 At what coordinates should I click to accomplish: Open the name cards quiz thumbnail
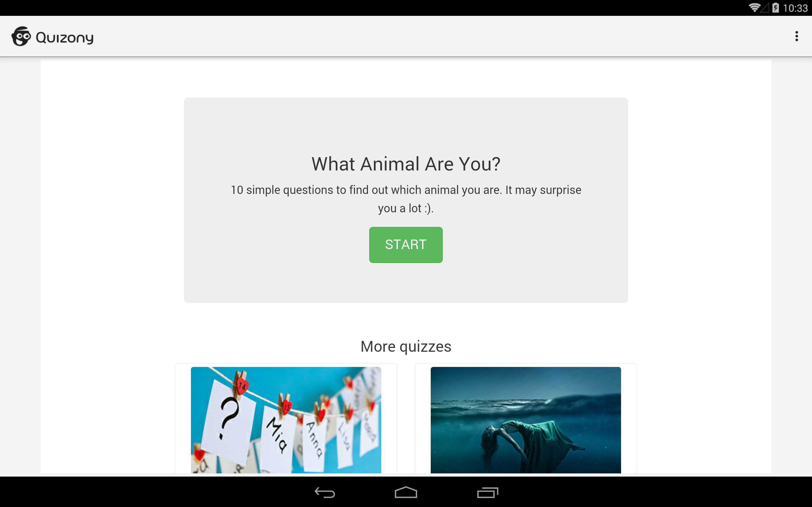(x=286, y=420)
